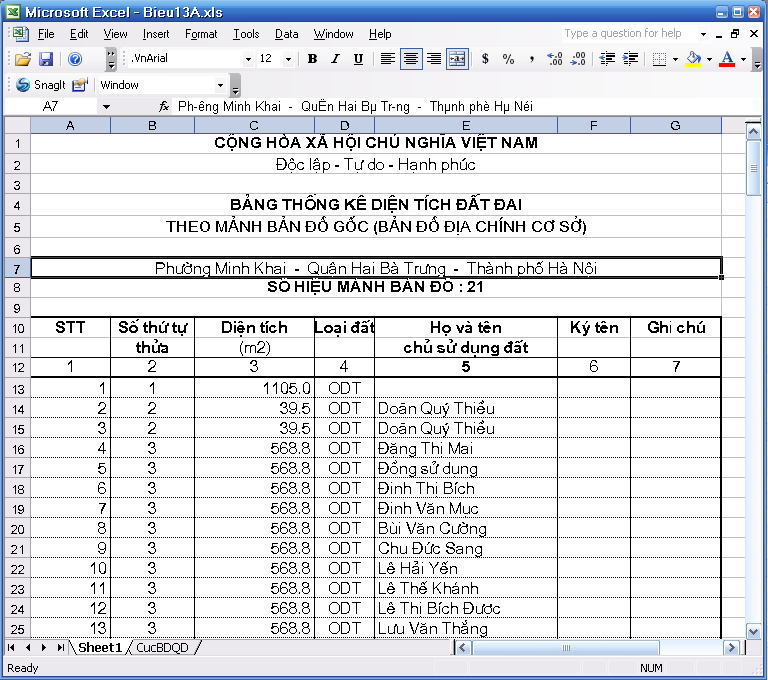Switch to the CucBDQD sheet tab
768x680 pixels.
click(x=162, y=647)
